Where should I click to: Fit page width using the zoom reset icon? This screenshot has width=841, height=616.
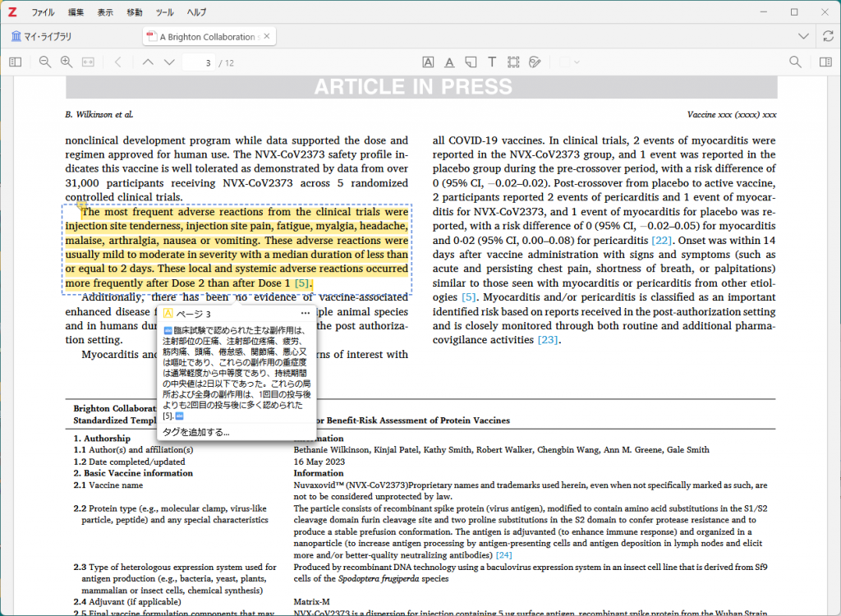point(88,62)
